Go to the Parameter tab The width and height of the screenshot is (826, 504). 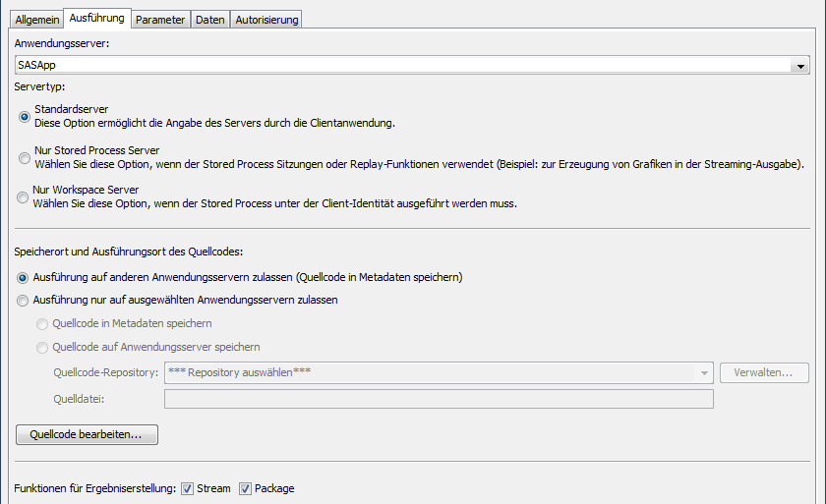(x=160, y=20)
